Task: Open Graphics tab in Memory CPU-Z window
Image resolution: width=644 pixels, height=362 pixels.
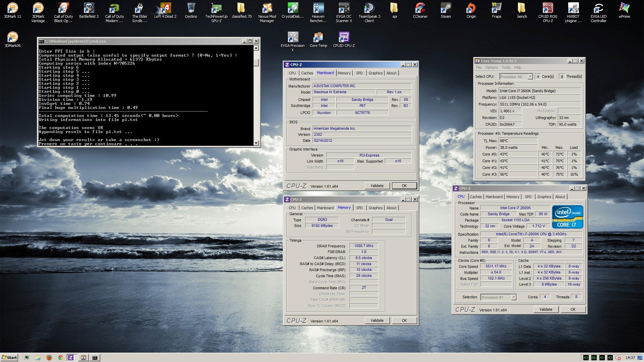Action: [x=375, y=208]
